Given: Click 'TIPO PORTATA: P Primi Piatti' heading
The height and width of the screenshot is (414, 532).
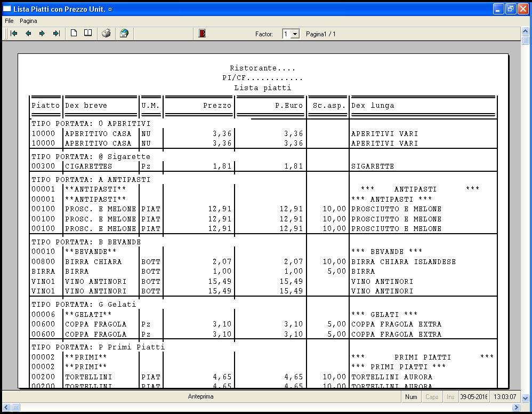Looking at the screenshot, I should pos(98,347).
